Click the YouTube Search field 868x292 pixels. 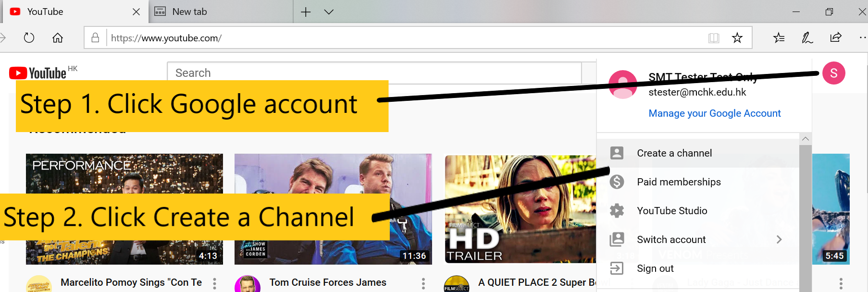pos(374,73)
